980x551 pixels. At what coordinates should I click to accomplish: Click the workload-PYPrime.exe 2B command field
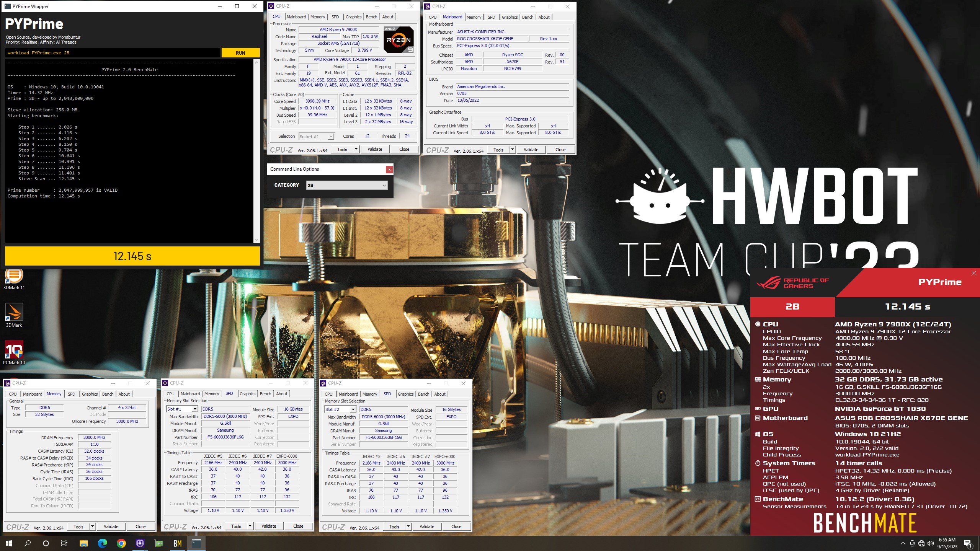[x=113, y=53]
